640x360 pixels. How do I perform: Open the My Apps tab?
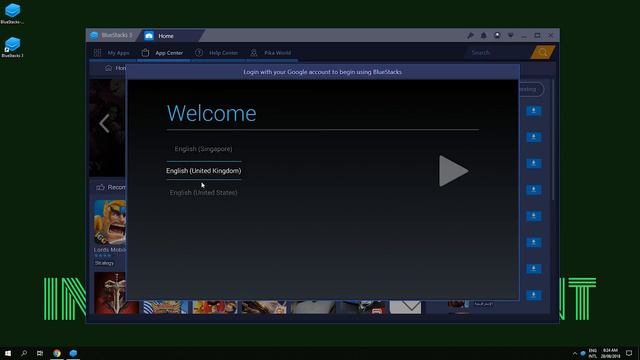coord(112,53)
